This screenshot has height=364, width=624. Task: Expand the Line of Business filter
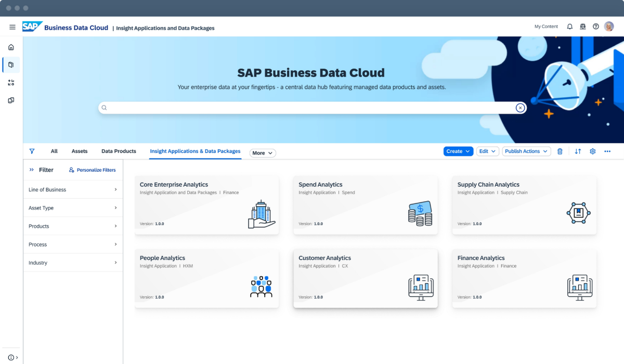click(73, 190)
